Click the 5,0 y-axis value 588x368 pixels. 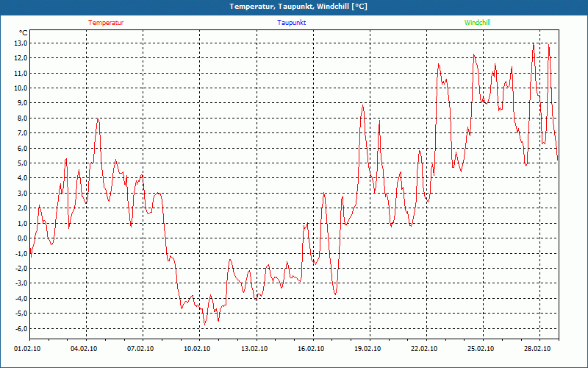(x=22, y=163)
